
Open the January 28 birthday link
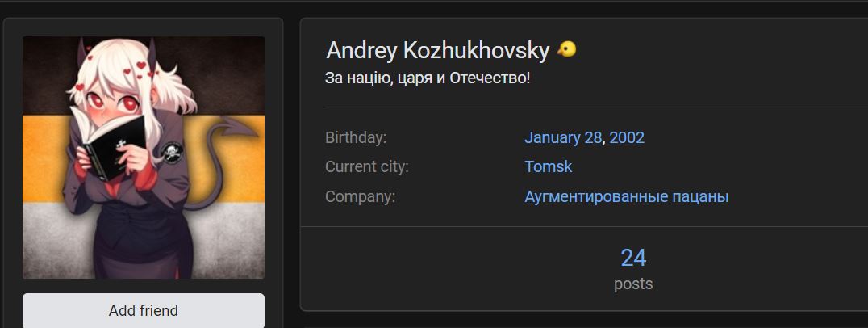click(x=563, y=137)
